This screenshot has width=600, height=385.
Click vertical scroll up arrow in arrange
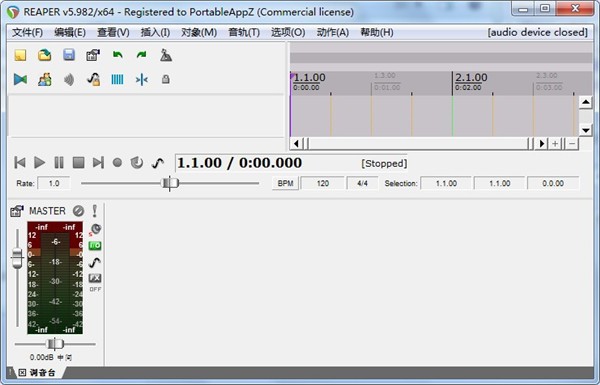585,102
